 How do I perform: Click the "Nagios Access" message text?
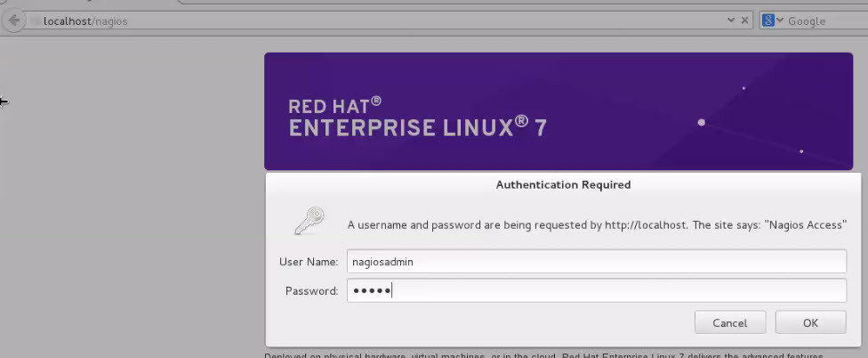[597, 225]
